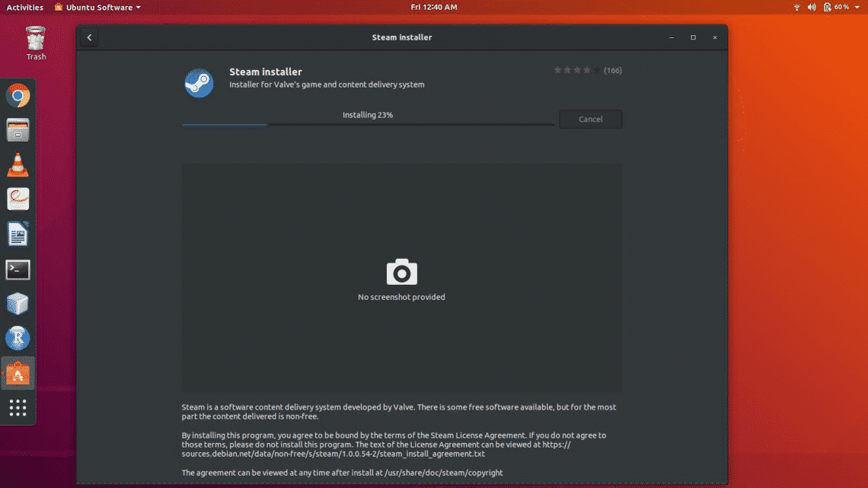Launch VLC media player from the dock
The width and height of the screenshot is (868, 488).
coord(18,164)
